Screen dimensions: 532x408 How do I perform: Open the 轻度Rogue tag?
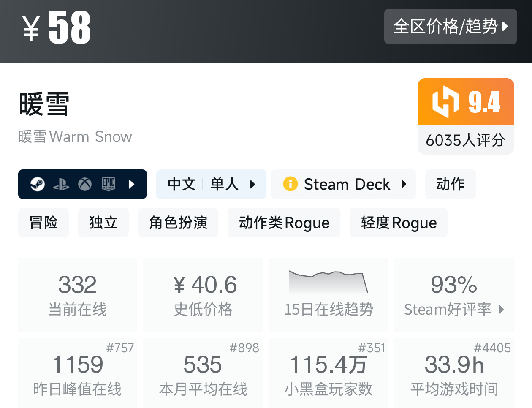399,223
